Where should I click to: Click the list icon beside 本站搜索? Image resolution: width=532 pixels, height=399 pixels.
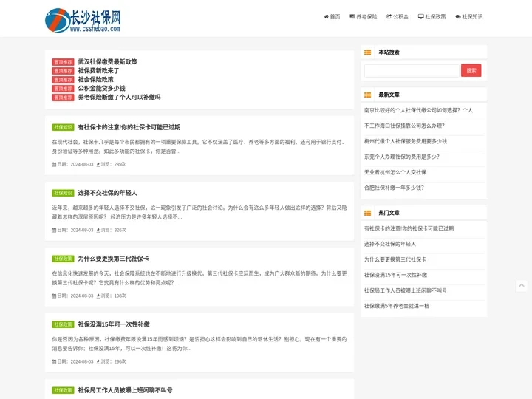[x=367, y=52]
